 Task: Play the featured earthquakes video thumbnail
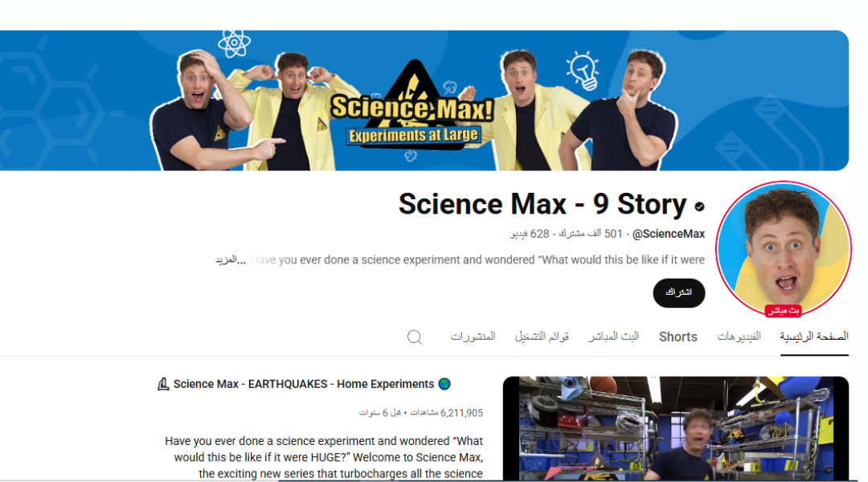point(676,428)
